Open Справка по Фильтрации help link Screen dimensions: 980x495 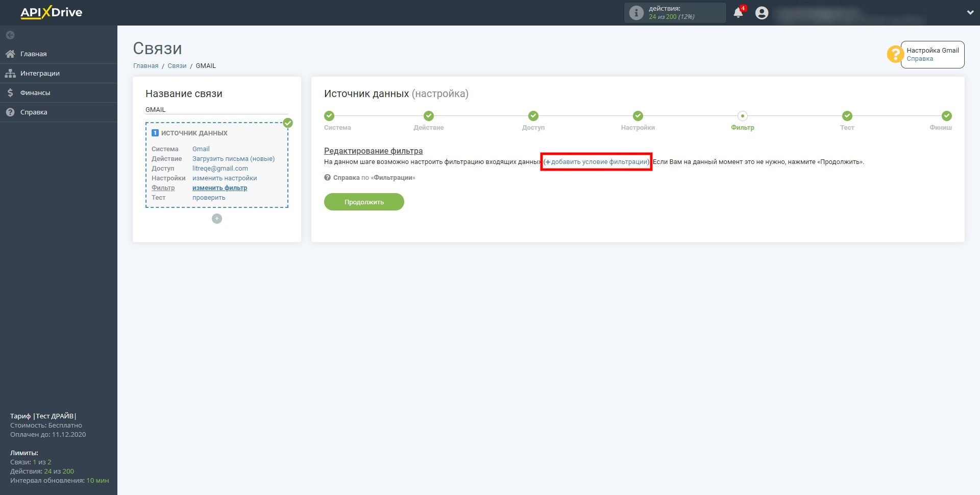click(374, 178)
